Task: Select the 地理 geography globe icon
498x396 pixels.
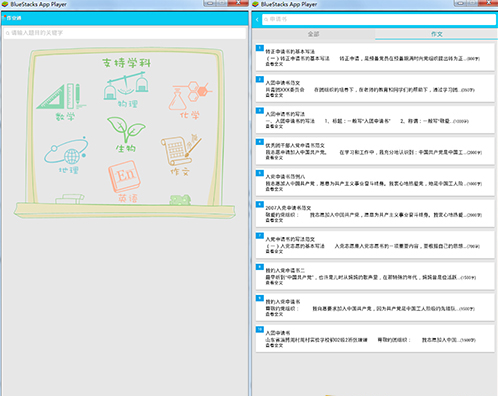Action: pos(67,155)
